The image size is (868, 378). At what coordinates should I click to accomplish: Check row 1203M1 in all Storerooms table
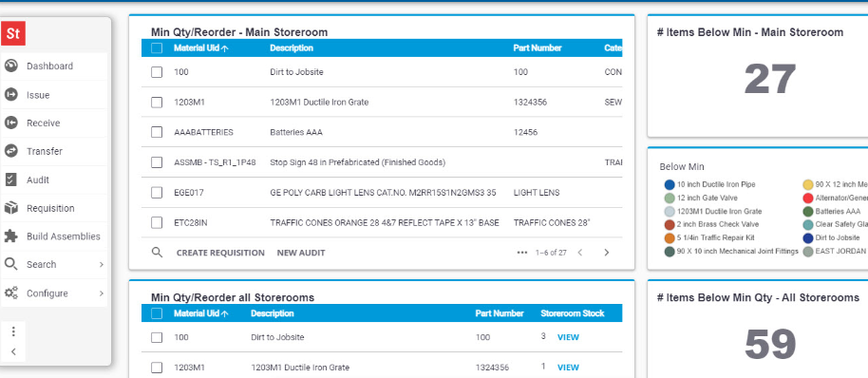click(x=157, y=368)
